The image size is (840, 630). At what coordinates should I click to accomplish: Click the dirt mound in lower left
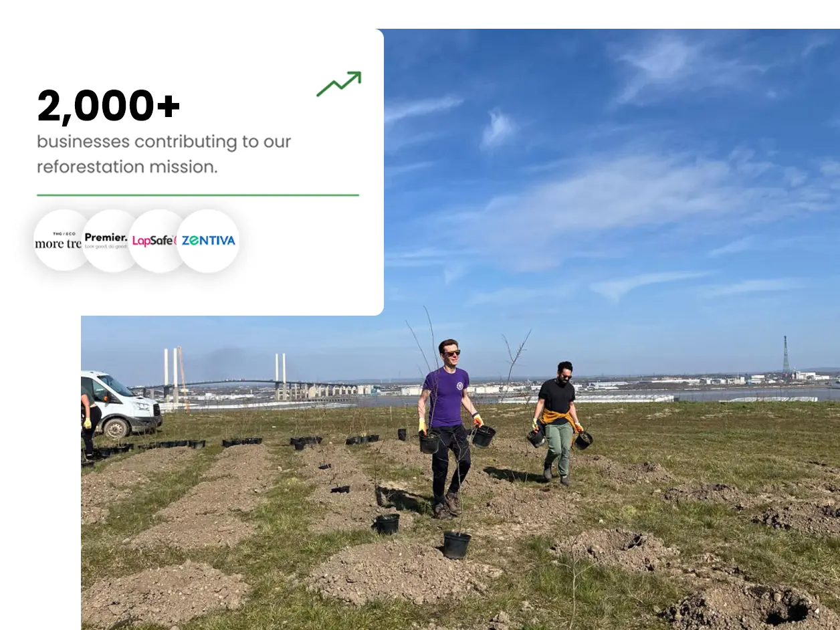164,595
